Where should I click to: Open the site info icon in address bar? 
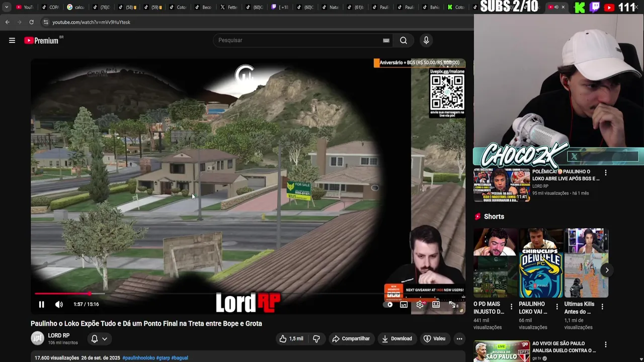[x=46, y=22]
